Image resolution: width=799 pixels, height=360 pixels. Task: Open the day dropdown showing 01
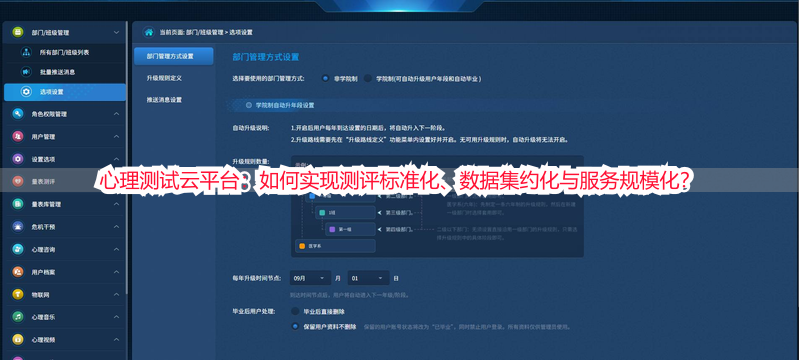point(368,278)
